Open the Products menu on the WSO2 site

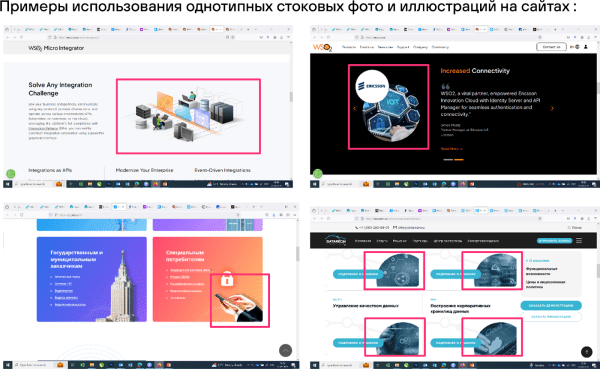(349, 47)
